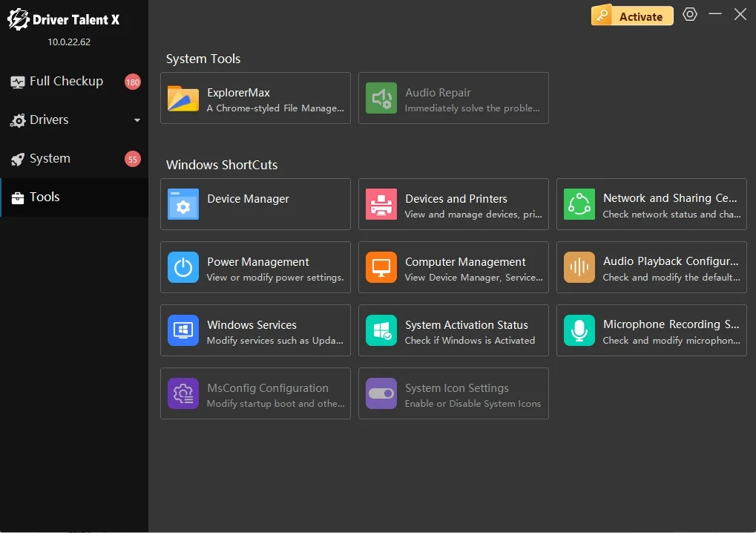The image size is (756, 533).
Task: Select the Tools sidebar item
Action: coord(74,197)
